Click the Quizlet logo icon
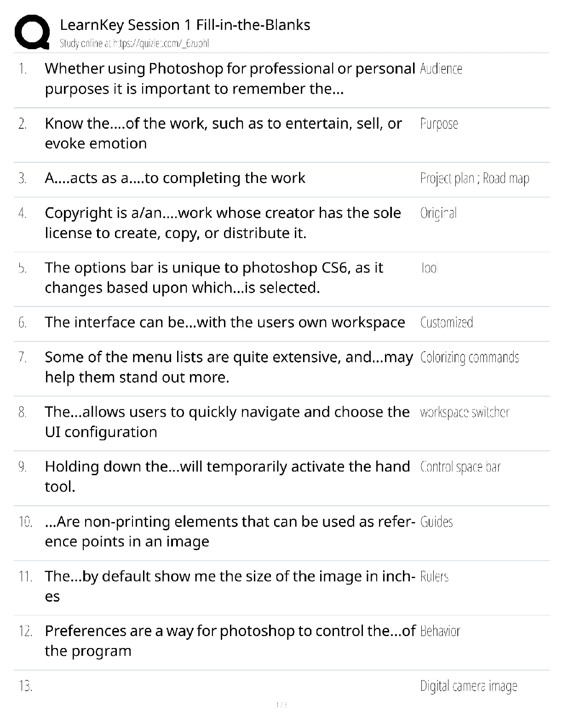This screenshot has width=563, height=728. (32, 32)
